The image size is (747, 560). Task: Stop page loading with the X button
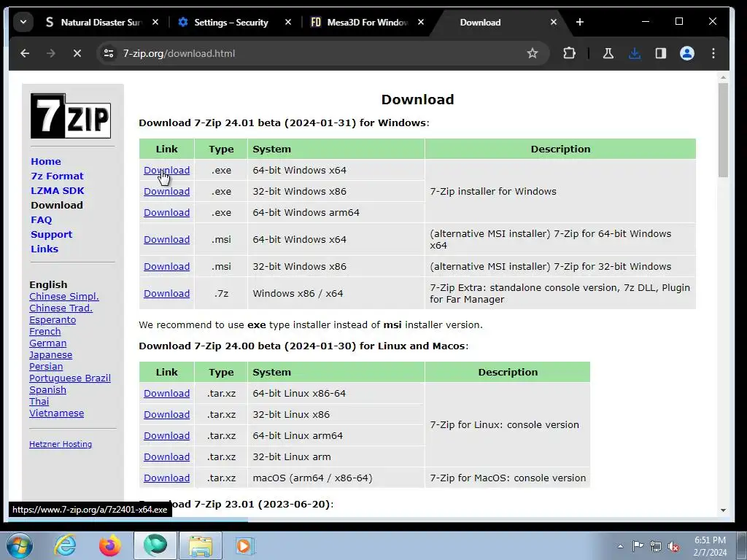click(x=77, y=53)
